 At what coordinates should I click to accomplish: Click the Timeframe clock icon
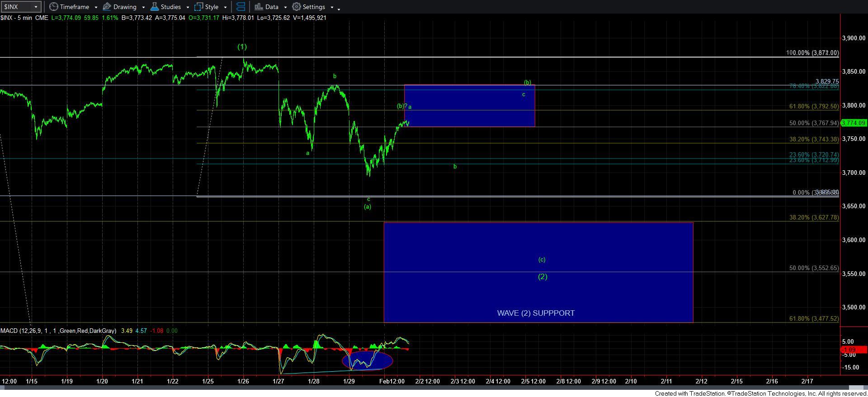pos(54,7)
